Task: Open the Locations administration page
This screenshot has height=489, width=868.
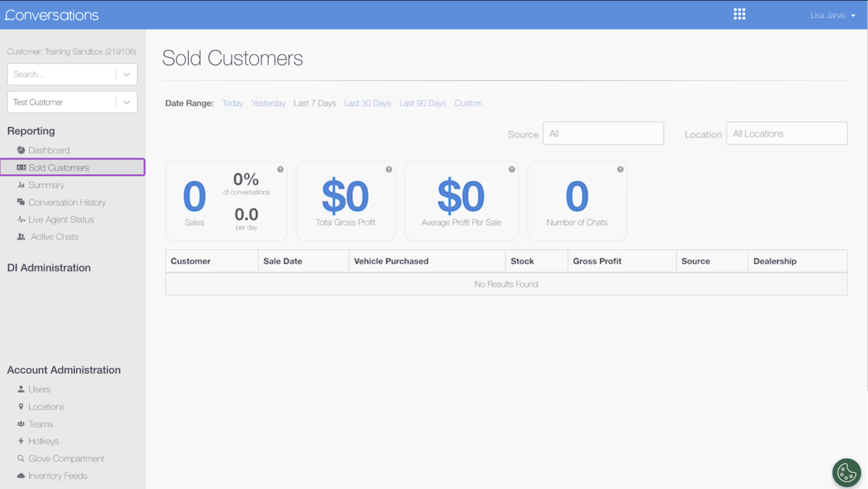Action: click(x=46, y=407)
